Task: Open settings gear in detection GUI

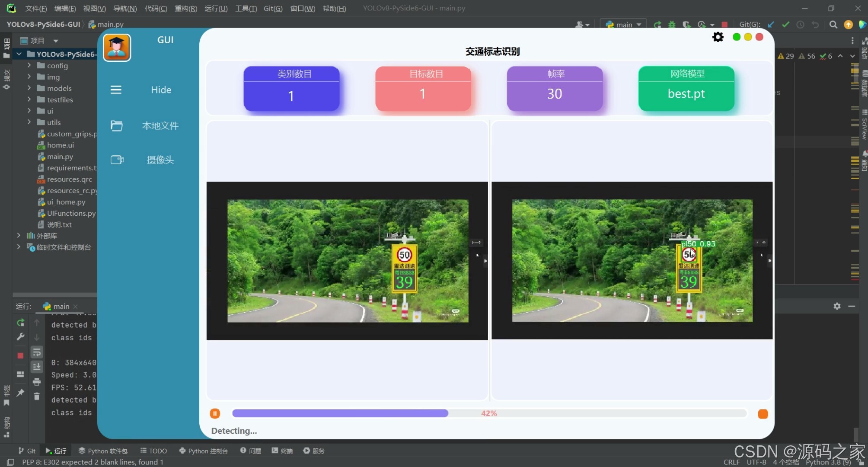Action: point(718,37)
